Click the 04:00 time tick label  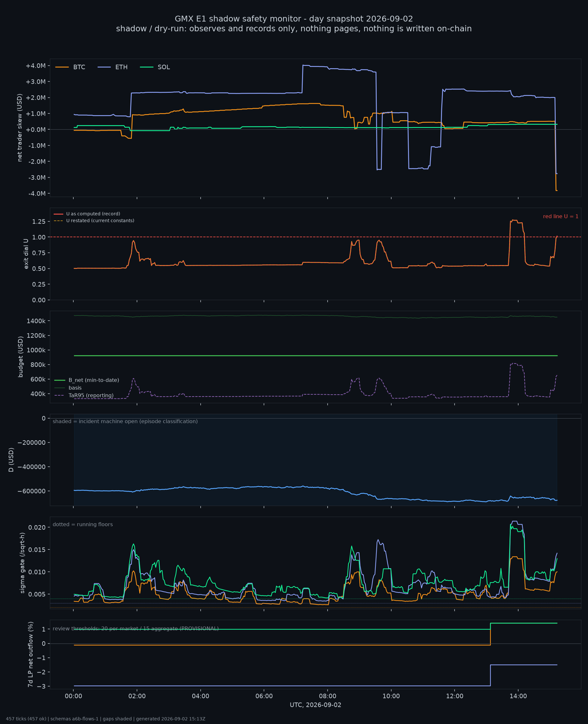(201, 696)
